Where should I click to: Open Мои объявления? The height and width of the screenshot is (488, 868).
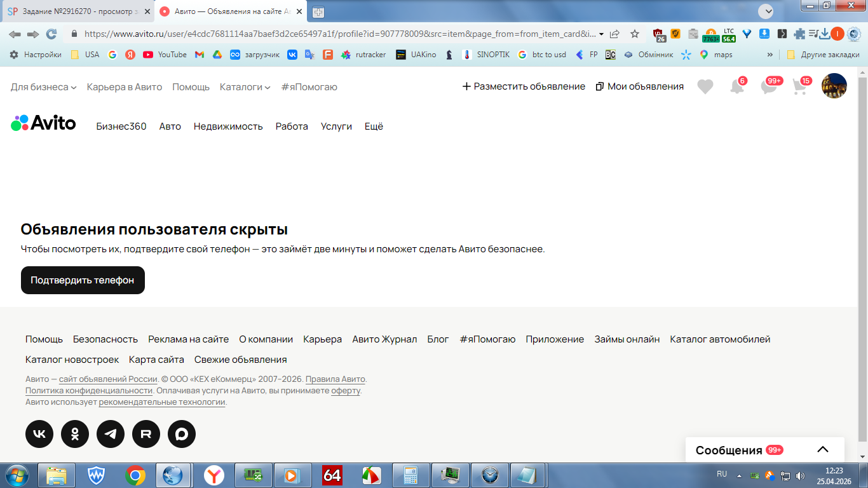(640, 86)
